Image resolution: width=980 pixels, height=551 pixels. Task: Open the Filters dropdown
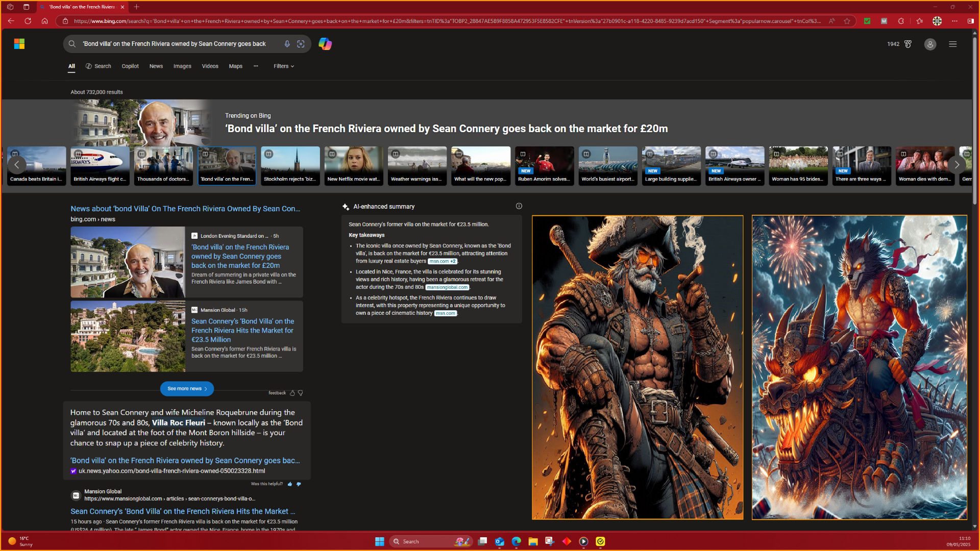pyautogui.click(x=284, y=66)
